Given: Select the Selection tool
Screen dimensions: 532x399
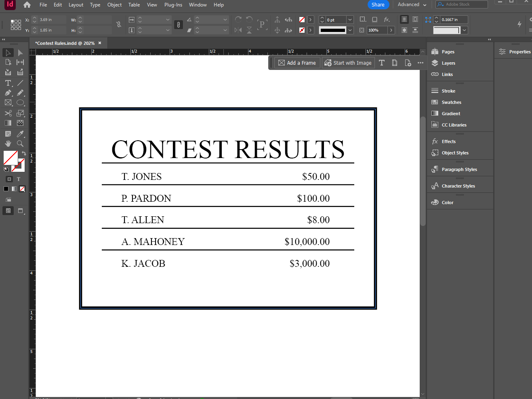Looking at the screenshot, I should point(8,52).
